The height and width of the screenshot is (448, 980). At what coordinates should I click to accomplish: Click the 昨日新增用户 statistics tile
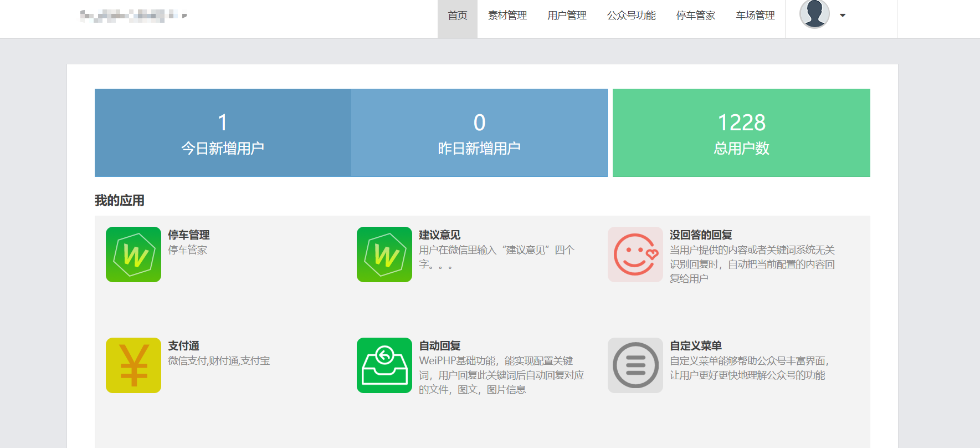coord(479,133)
